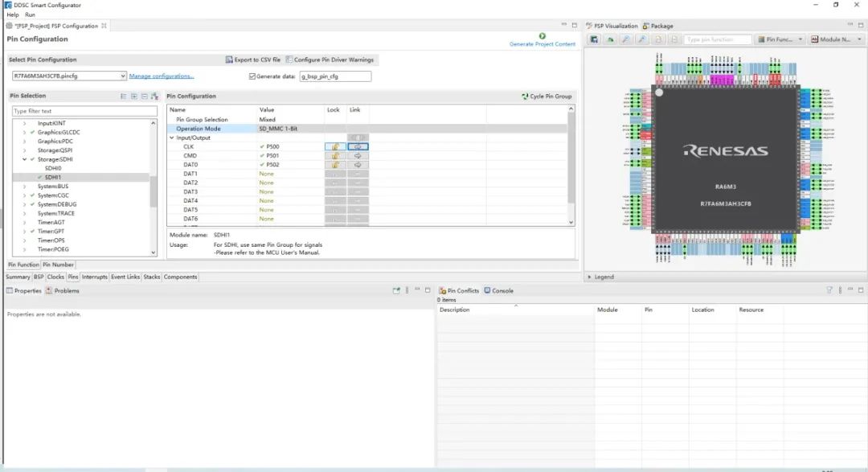Expand the Graphics:GLCDC tree node
Screen dimensions: 868x472
coord(24,133)
